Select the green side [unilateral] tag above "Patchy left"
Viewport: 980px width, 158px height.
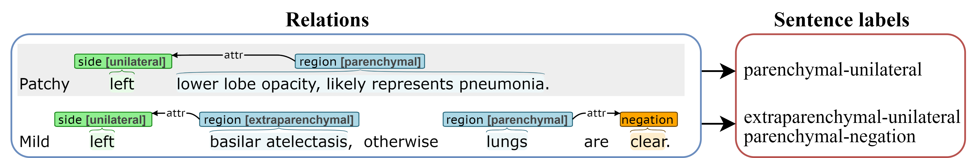[x=123, y=61]
